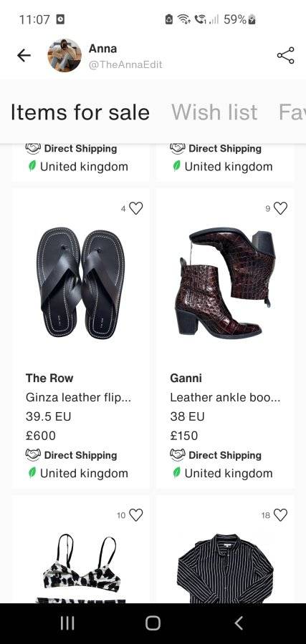Open the striped black shirt listing
The width and height of the screenshot is (306, 644).
[226, 568]
